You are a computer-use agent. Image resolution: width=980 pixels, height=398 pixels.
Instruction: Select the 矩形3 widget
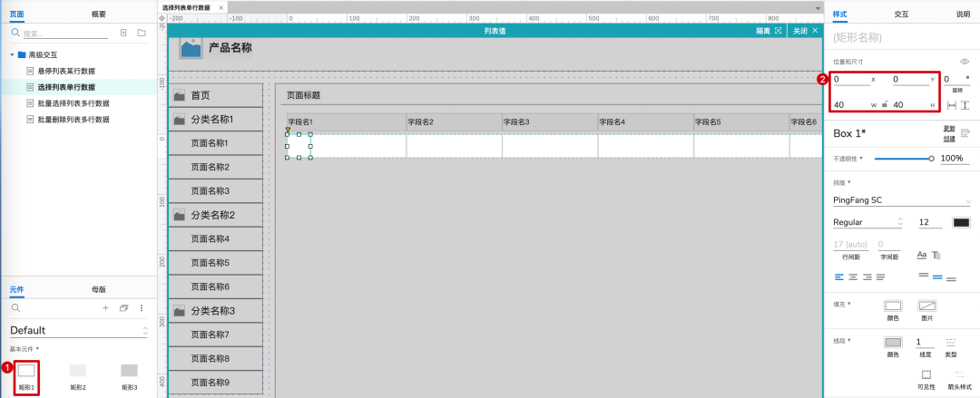130,377
